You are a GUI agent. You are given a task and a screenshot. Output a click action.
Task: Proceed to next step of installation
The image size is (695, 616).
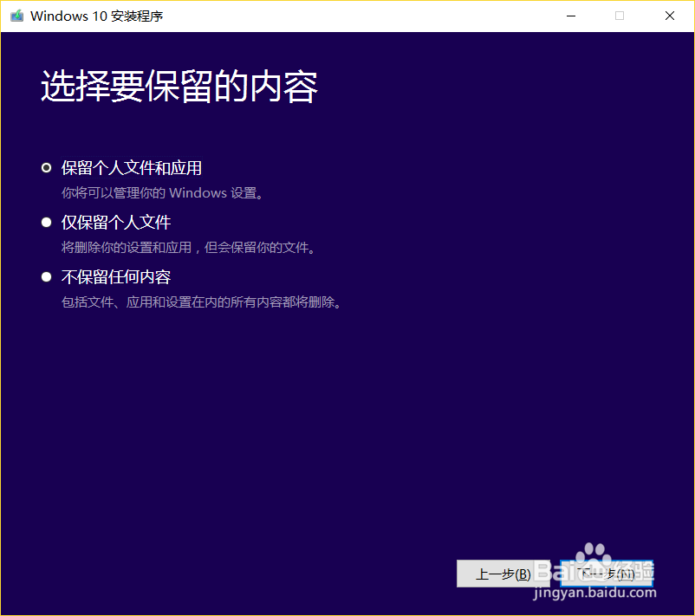pyautogui.click(x=607, y=574)
